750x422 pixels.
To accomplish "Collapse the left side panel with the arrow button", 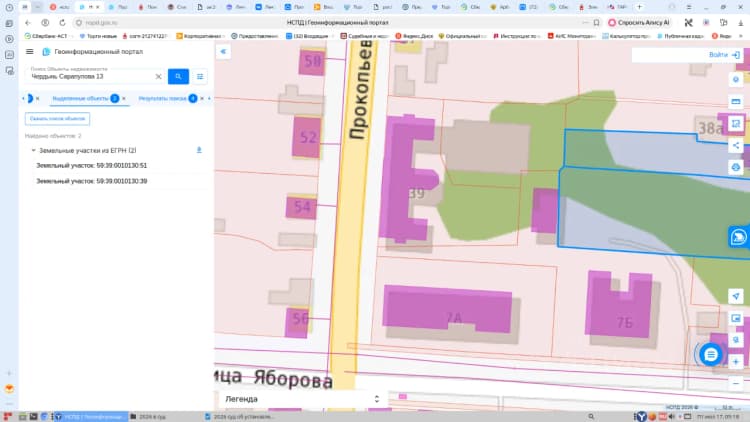I will (223, 51).
